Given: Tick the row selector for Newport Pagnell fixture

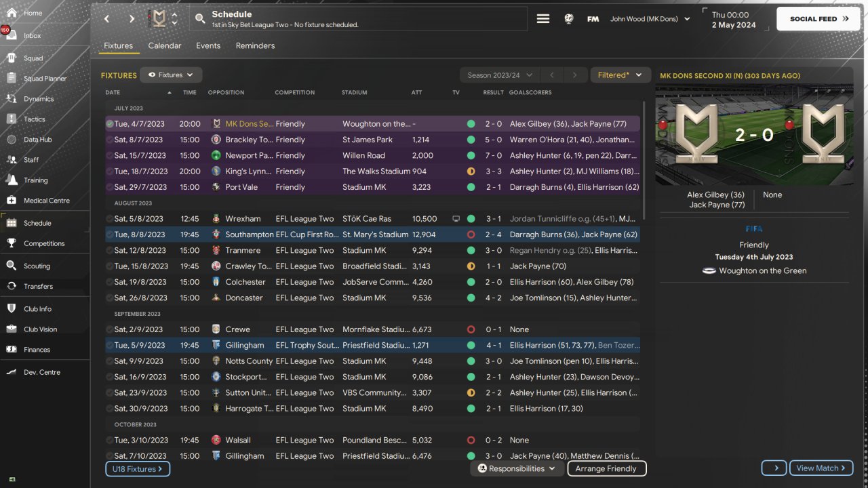Looking at the screenshot, I should coord(110,155).
